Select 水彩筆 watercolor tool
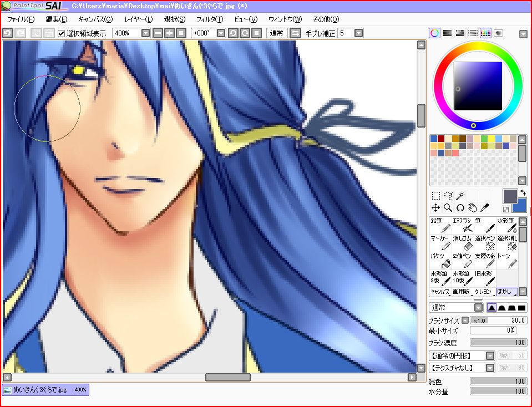 (507, 226)
